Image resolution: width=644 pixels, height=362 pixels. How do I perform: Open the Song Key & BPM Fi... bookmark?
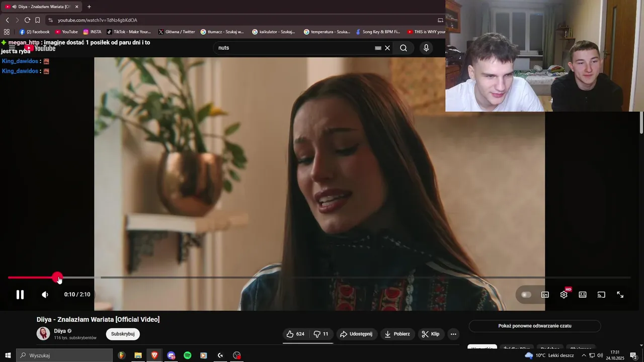[x=377, y=32]
